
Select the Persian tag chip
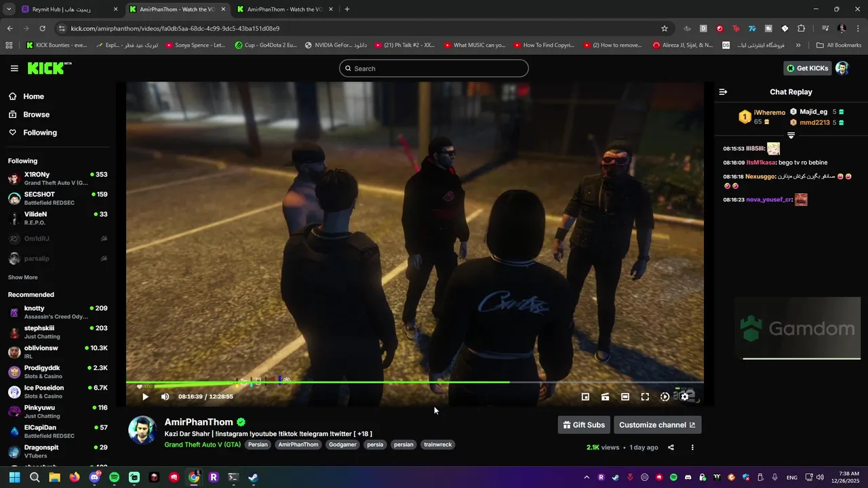click(x=258, y=445)
